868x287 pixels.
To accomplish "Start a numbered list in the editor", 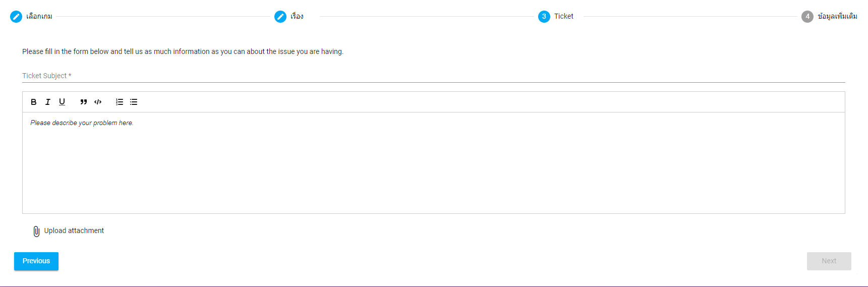I will (120, 102).
